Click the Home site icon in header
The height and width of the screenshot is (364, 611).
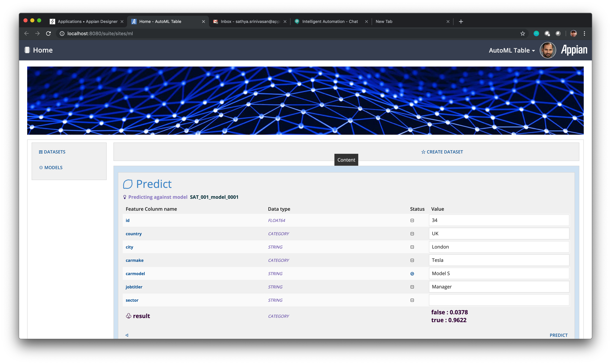tap(27, 50)
